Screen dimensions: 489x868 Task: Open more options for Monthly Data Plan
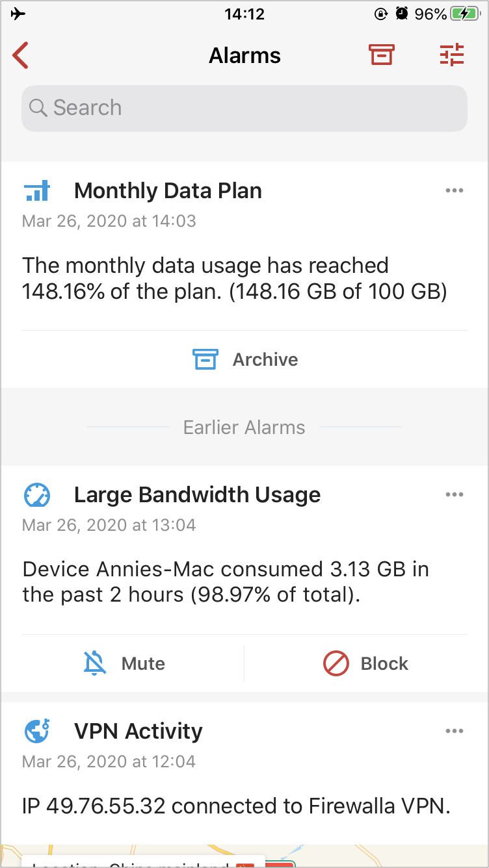point(455,190)
